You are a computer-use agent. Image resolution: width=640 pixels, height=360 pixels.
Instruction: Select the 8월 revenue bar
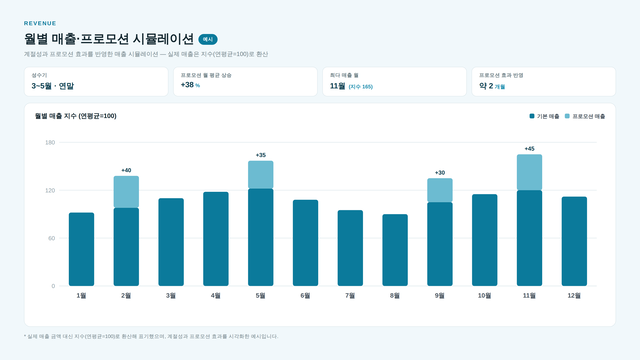[x=395, y=250]
